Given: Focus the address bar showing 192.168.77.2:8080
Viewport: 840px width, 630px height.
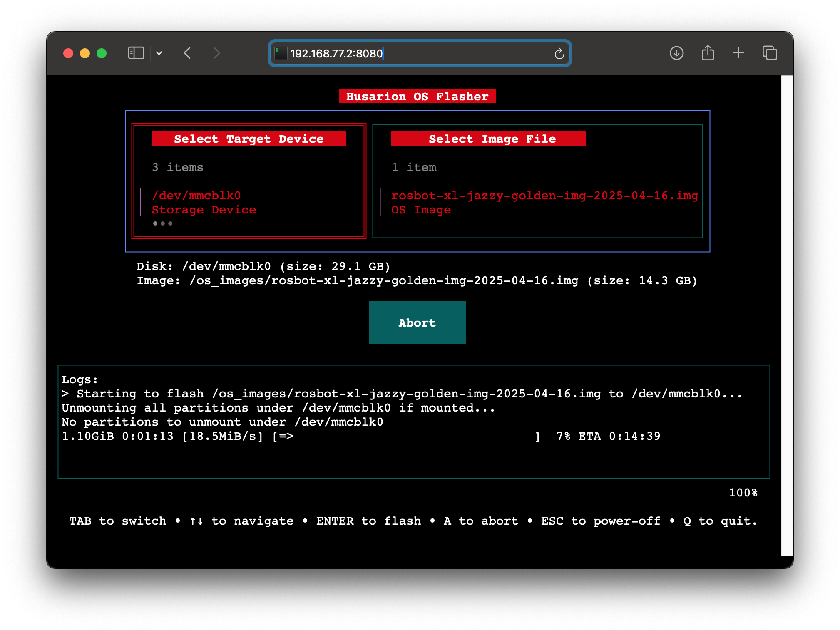Looking at the screenshot, I should (x=420, y=53).
